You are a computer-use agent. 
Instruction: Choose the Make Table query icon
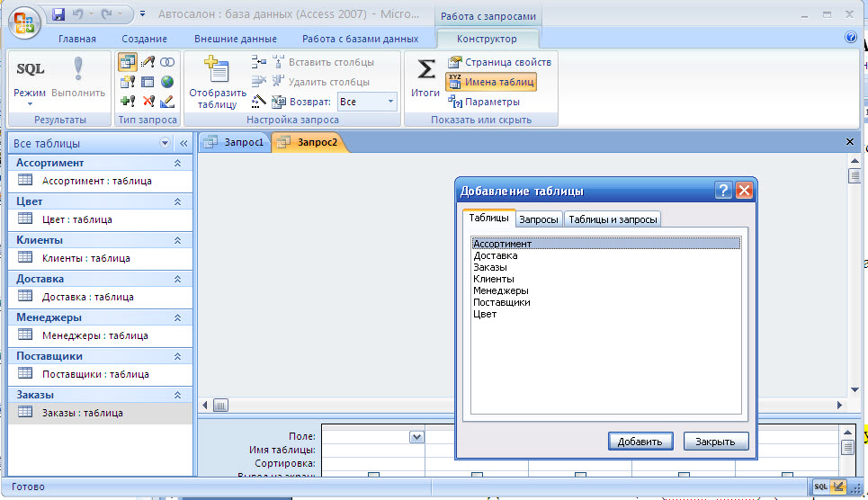(x=128, y=82)
